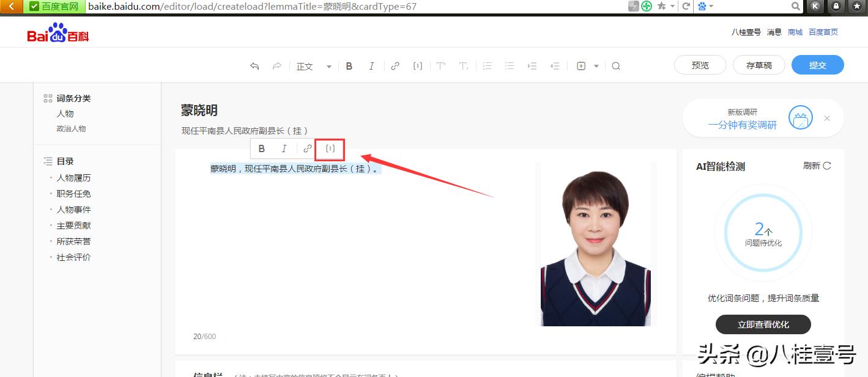868x377 pixels.
Task: Click the highlighted reference icon in floating toolbar
Action: pos(330,148)
